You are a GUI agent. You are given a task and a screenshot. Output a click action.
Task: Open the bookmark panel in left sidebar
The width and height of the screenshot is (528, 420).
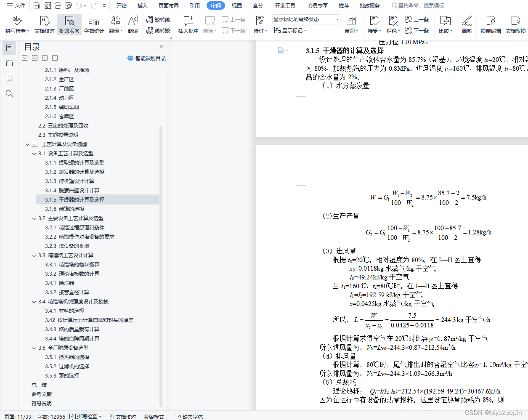click(x=9, y=78)
